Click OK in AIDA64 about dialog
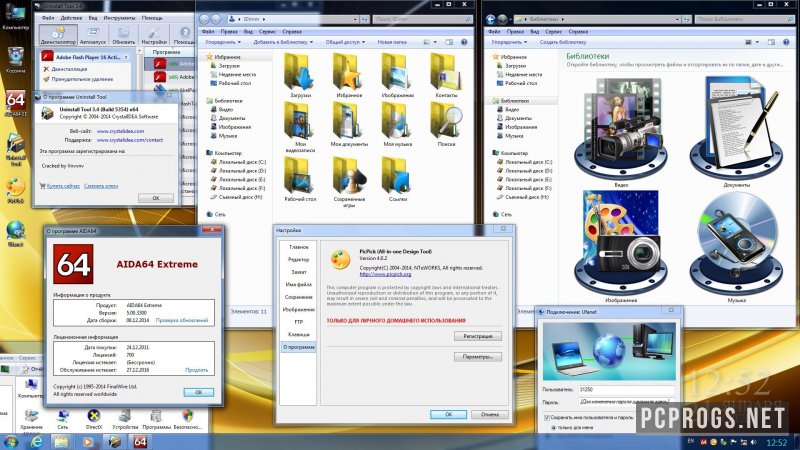Screen dimensions: 800x450 pyautogui.click(x=199, y=392)
